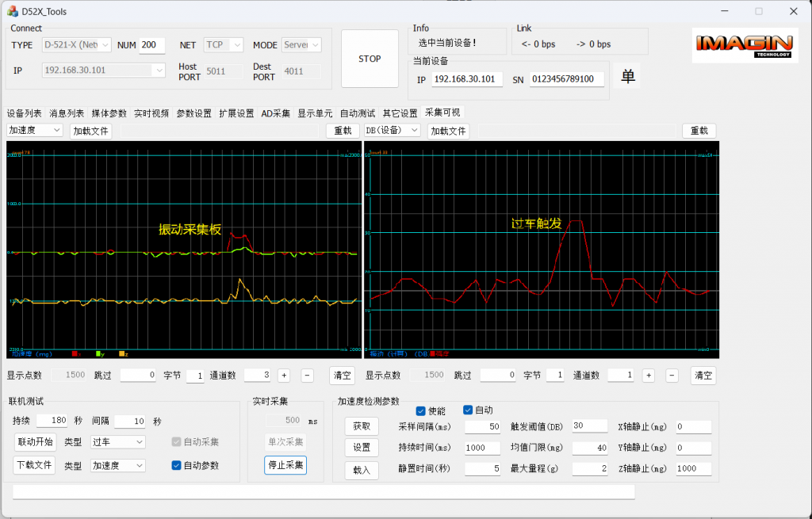Switch to the 消息列表 tab
The height and width of the screenshot is (519, 812).
pos(67,113)
